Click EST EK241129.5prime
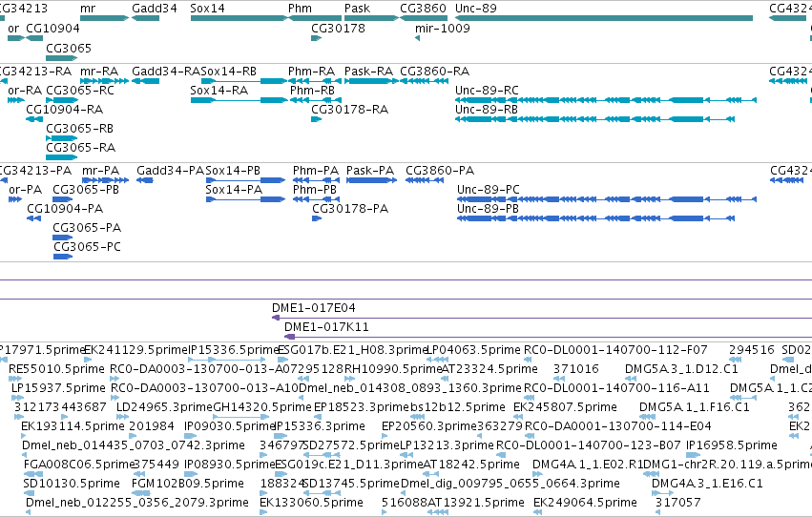Image resolution: width=812 pixels, height=517 pixels. 88,360
